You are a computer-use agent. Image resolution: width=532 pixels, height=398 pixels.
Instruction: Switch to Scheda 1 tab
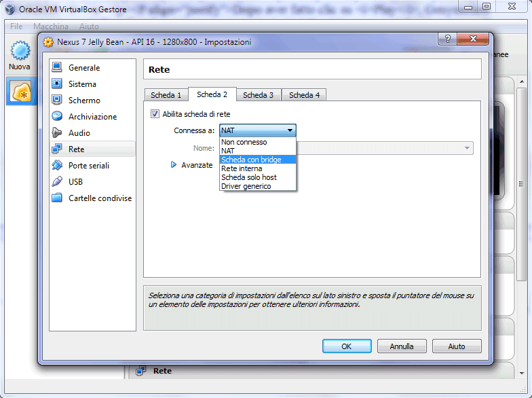pos(166,95)
